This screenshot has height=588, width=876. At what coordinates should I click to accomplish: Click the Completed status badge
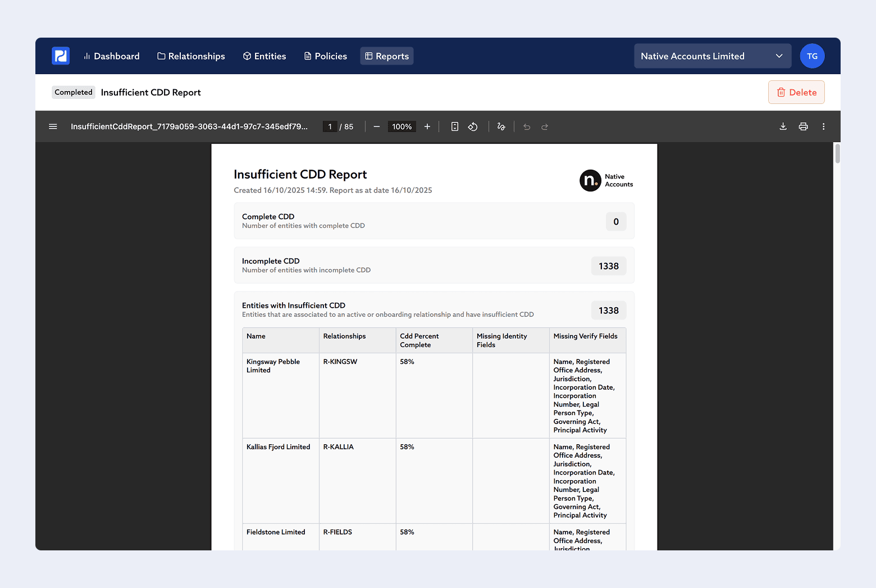[73, 92]
